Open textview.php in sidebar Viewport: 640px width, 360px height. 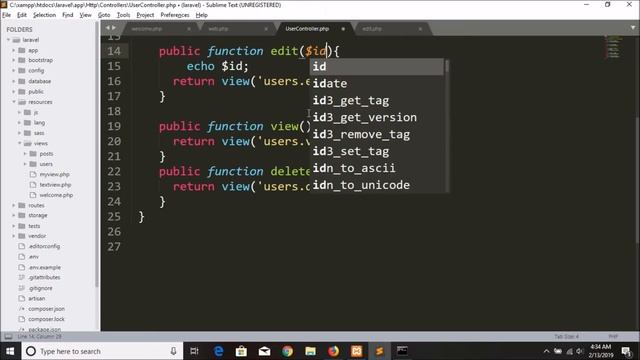(x=55, y=185)
